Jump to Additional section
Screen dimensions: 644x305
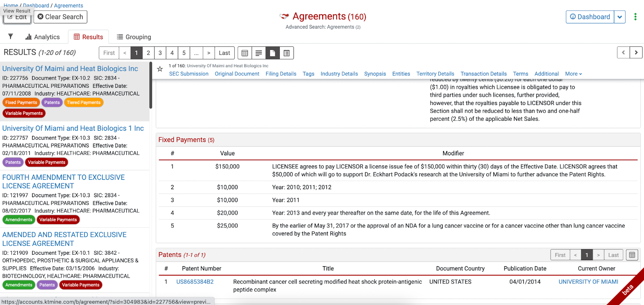[x=547, y=74]
